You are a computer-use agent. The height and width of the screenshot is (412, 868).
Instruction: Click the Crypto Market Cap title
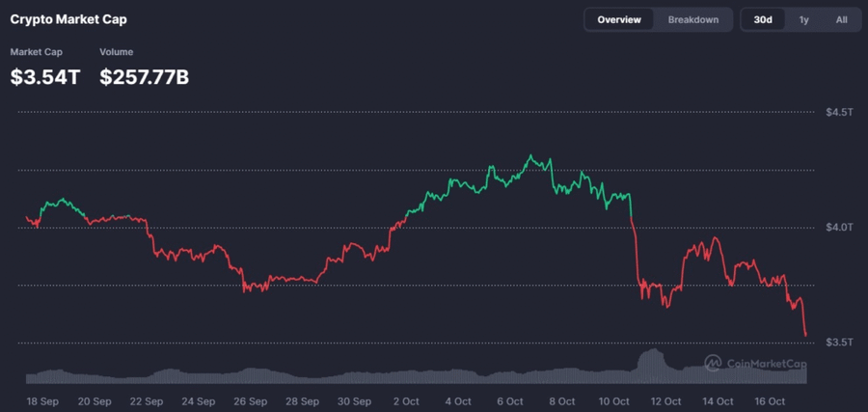pyautogui.click(x=68, y=19)
